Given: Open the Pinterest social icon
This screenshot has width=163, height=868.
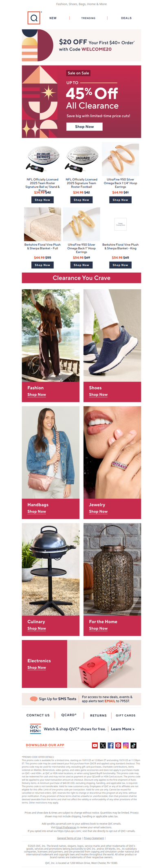Looking at the screenshot, I should [x=118, y=745].
